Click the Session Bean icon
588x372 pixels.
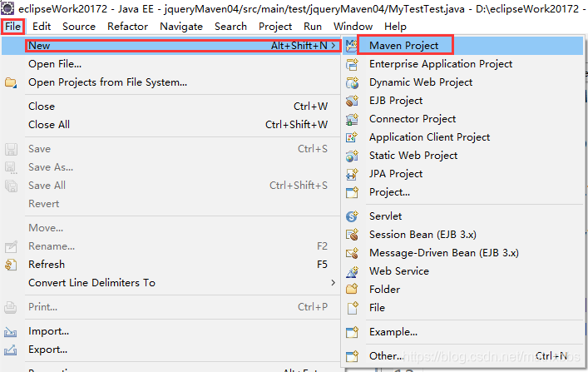(x=352, y=235)
